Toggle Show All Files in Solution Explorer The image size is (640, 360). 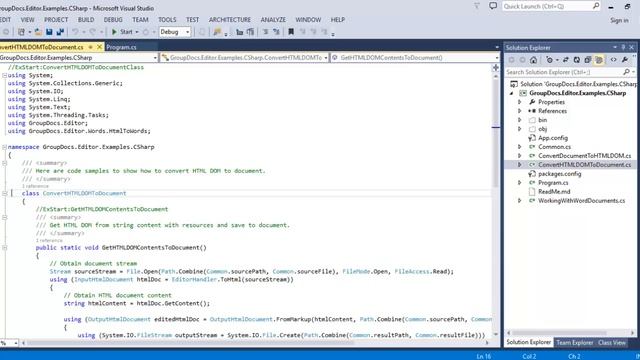tap(599, 60)
